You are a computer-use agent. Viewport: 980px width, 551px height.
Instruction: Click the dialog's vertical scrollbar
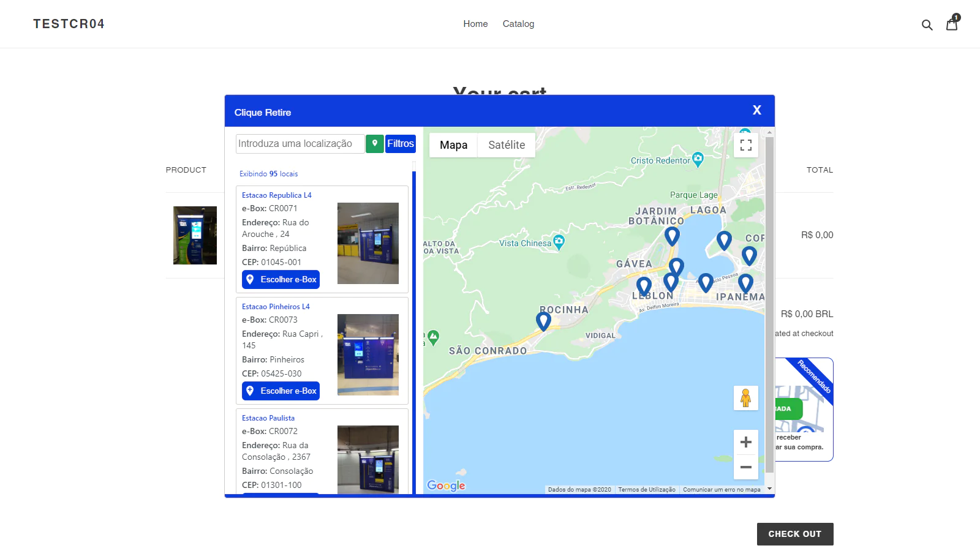pos(769,304)
